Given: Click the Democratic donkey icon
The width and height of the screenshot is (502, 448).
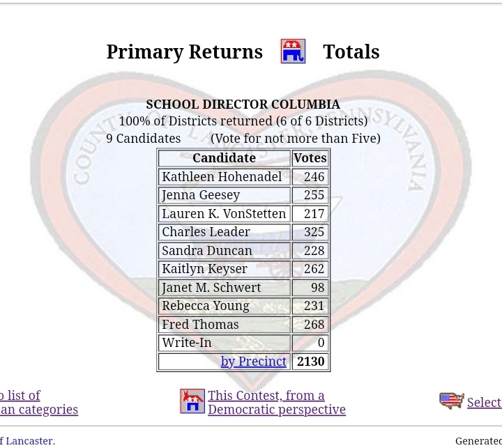Looking at the screenshot, I should point(192,401).
